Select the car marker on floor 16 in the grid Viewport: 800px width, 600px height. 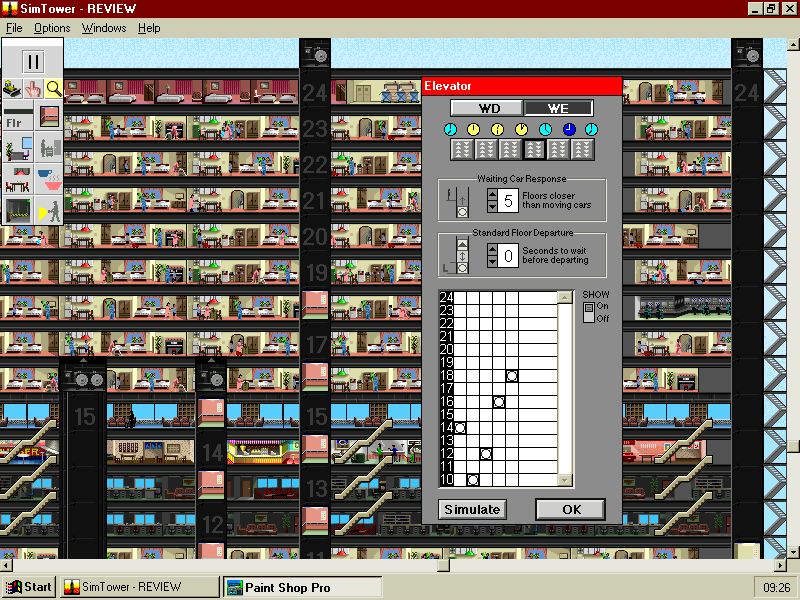tap(499, 402)
